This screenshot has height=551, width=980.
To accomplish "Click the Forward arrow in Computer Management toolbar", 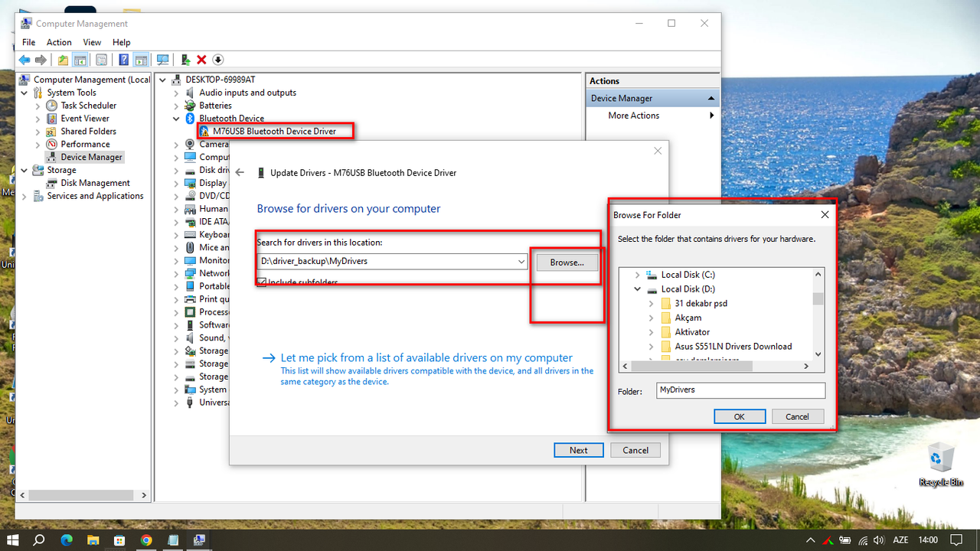I will [x=41, y=60].
